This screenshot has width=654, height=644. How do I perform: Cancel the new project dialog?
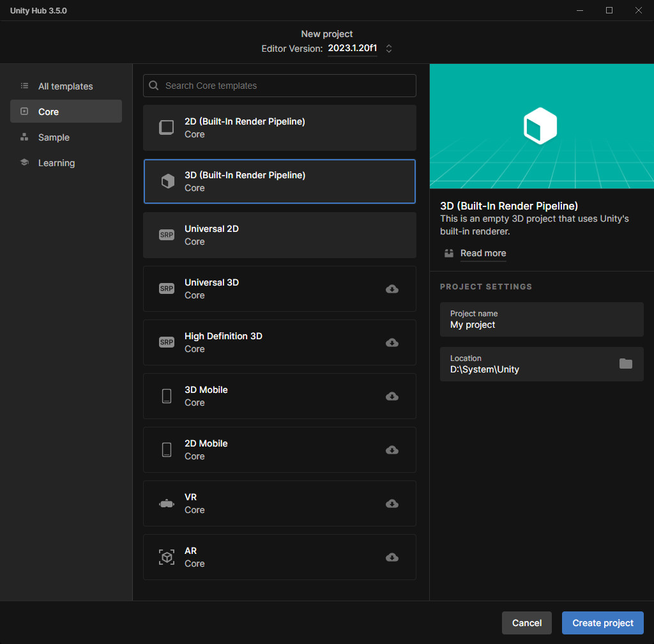pos(526,623)
